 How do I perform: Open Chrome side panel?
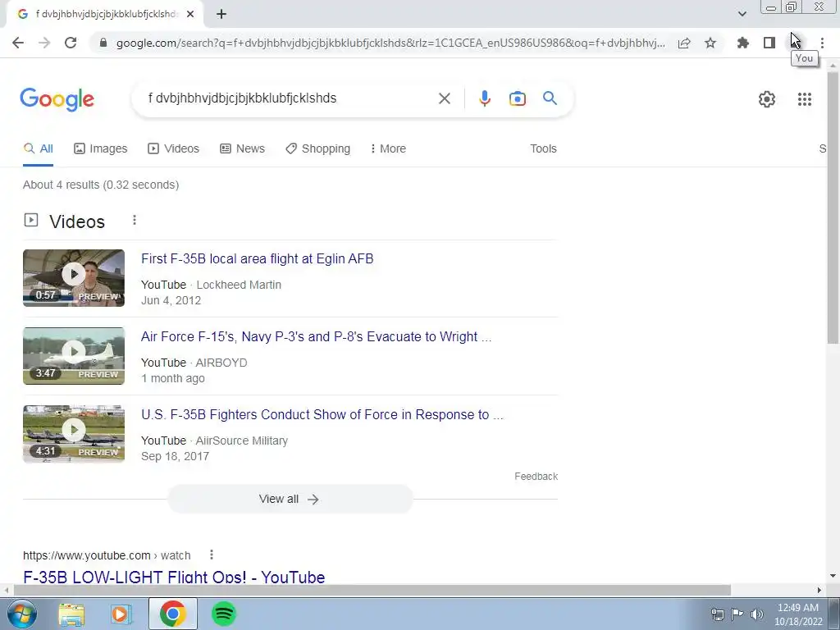[769, 43]
